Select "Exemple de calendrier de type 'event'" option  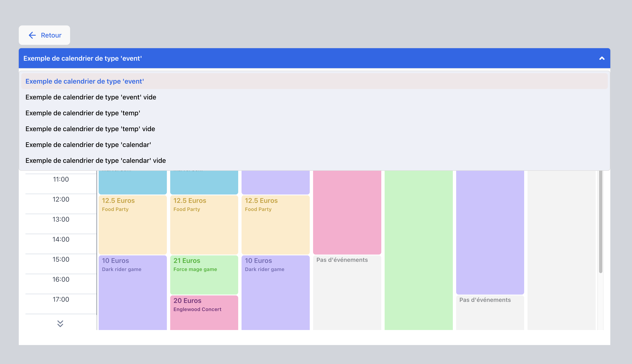pos(84,81)
